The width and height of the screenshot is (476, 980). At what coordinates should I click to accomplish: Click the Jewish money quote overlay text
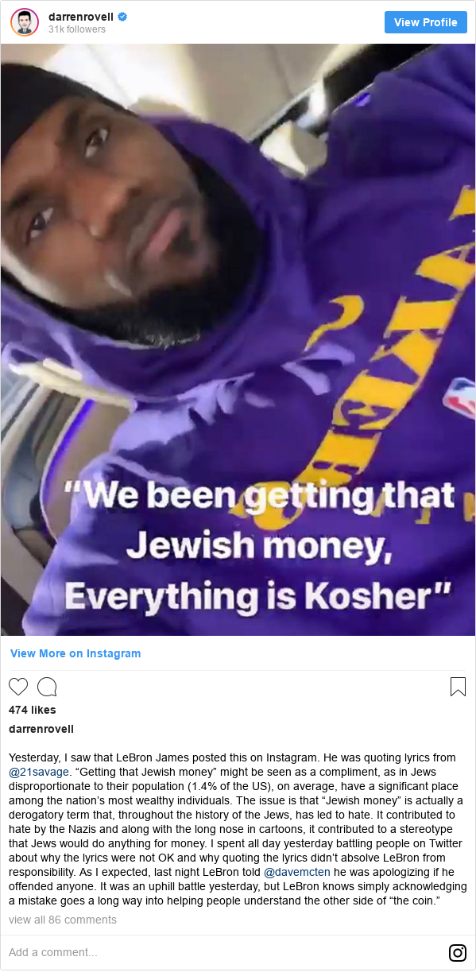(258, 545)
